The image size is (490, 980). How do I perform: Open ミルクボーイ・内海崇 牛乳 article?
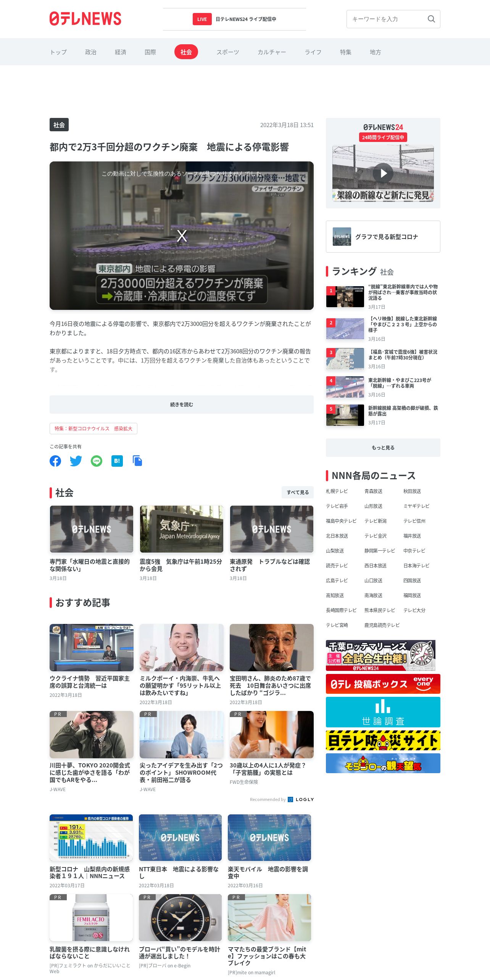click(x=182, y=664)
